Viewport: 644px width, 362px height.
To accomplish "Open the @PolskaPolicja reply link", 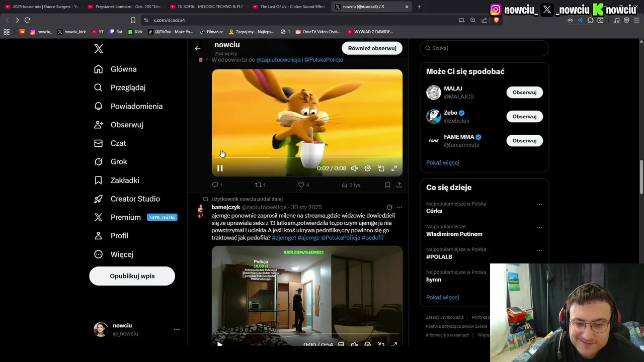I will pyautogui.click(x=324, y=60).
